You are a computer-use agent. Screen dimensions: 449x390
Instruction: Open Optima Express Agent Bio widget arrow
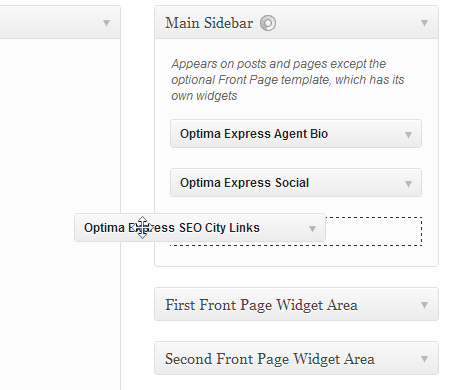pos(408,135)
